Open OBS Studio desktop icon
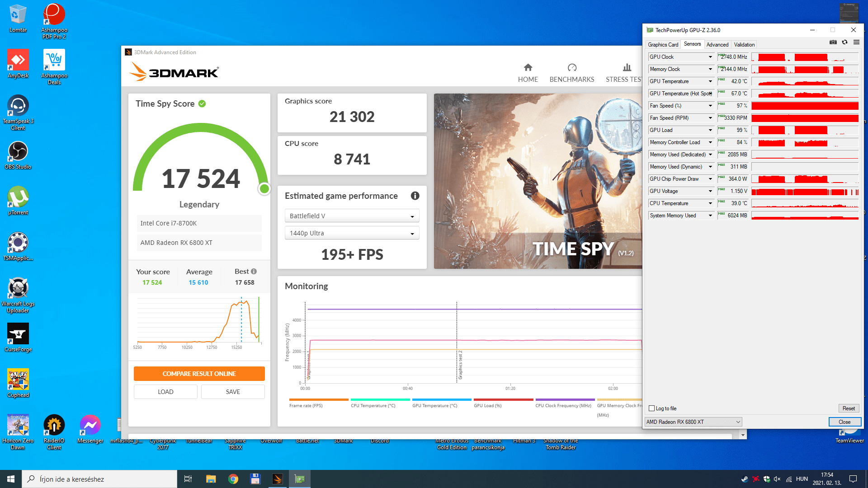Viewport: 868px width, 488px height. pos(18,152)
